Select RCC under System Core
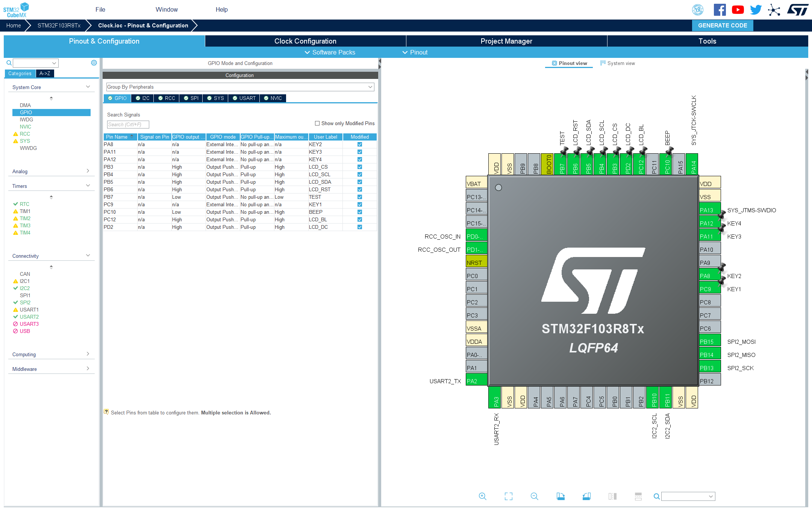Viewport: 812px width, 511px height. pyautogui.click(x=25, y=134)
